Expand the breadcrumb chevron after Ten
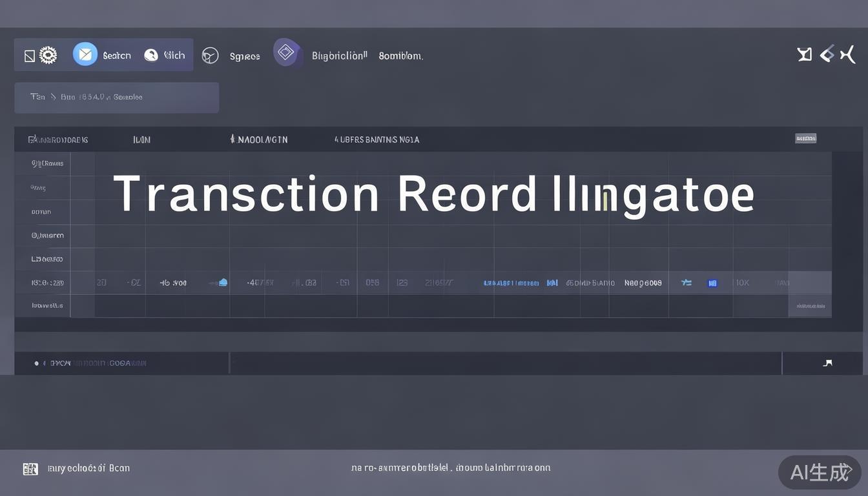The image size is (868, 496). (x=53, y=97)
